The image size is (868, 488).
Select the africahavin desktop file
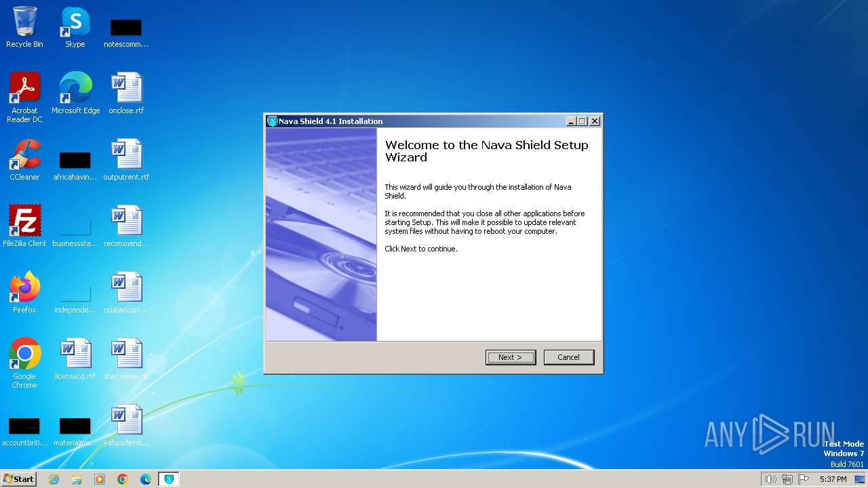click(x=75, y=165)
